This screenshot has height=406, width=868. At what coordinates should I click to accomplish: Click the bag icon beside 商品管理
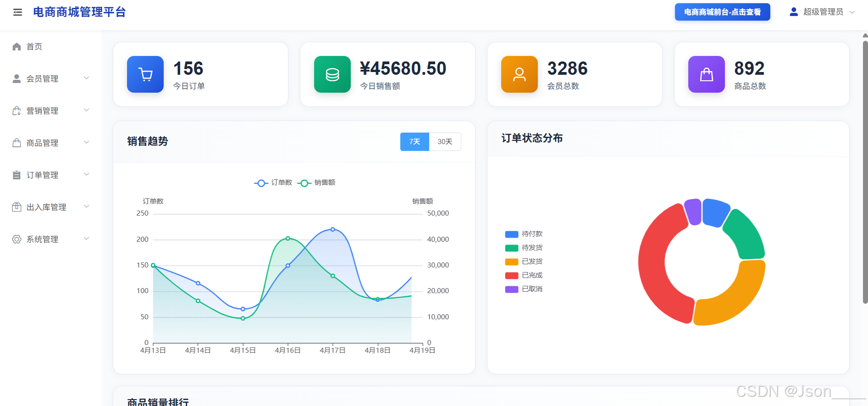point(17,143)
